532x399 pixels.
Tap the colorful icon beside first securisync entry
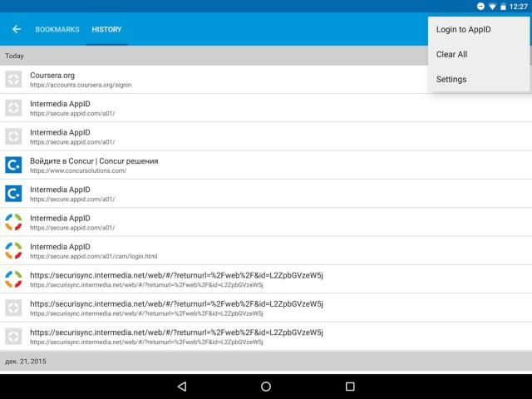[13, 279]
